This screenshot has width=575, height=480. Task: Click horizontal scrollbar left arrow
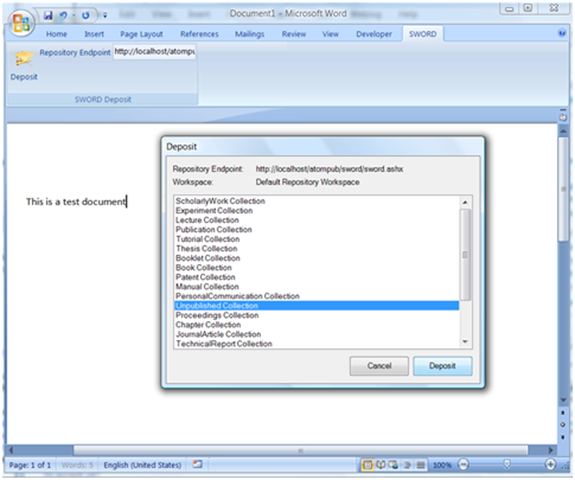coord(11,450)
